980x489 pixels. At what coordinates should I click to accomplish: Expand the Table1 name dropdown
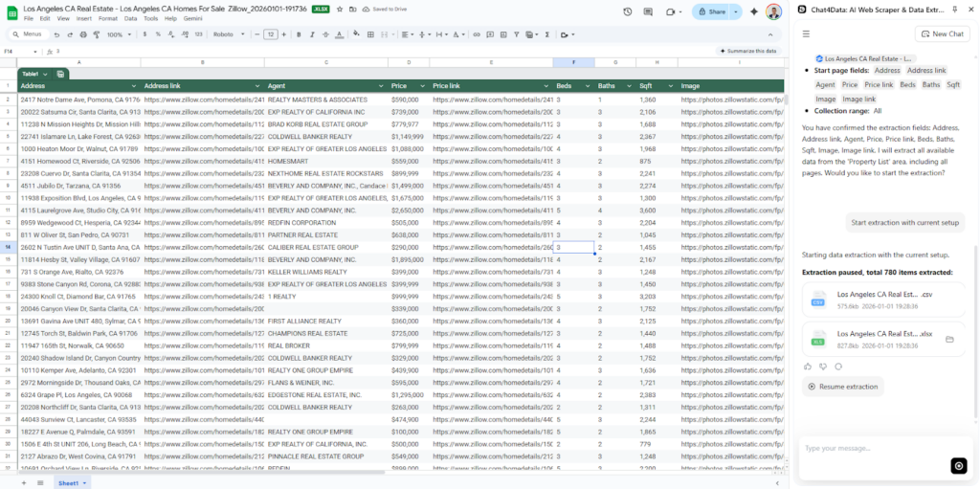point(46,74)
